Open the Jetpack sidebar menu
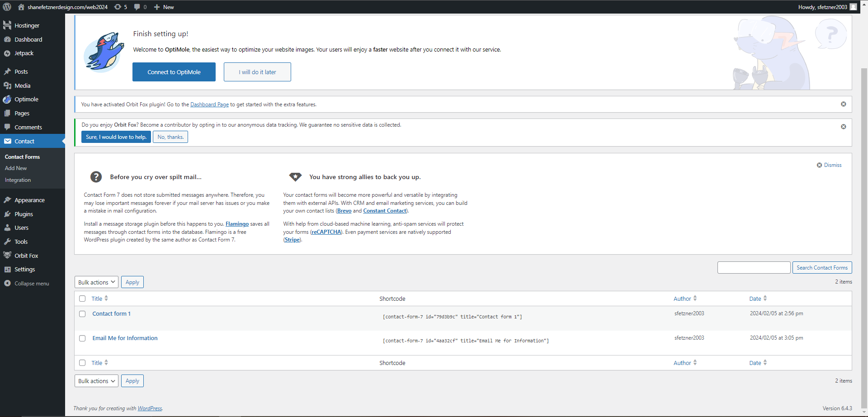 (24, 53)
